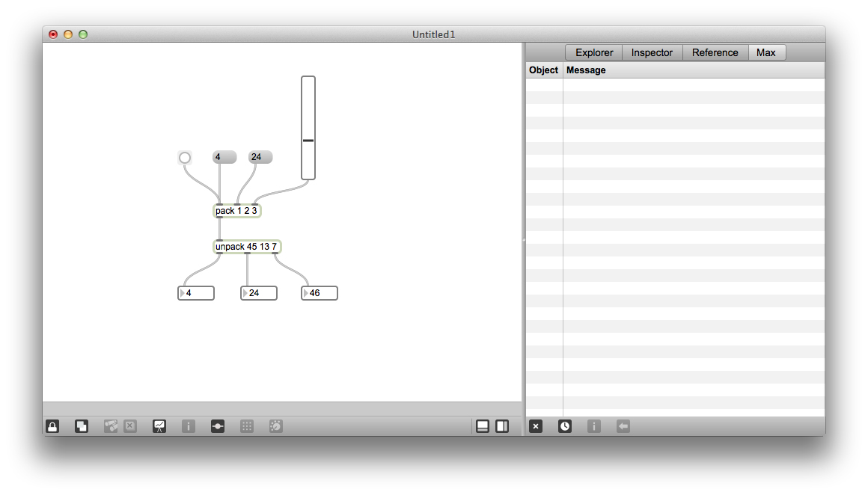868x495 pixels.
Task: Click the vertical slider handle
Action: pyautogui.click(x=308, y=141)
